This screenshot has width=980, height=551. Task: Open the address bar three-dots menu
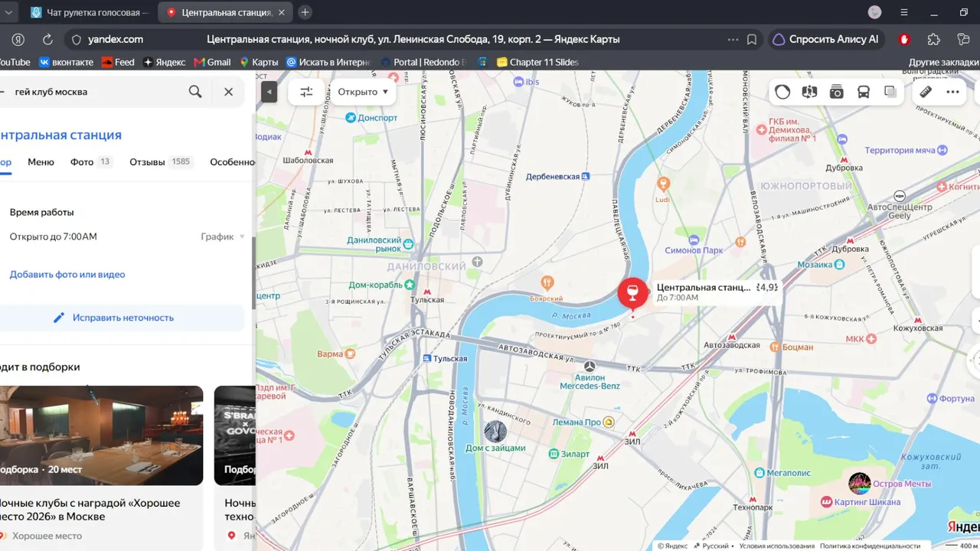coord(733,40)
